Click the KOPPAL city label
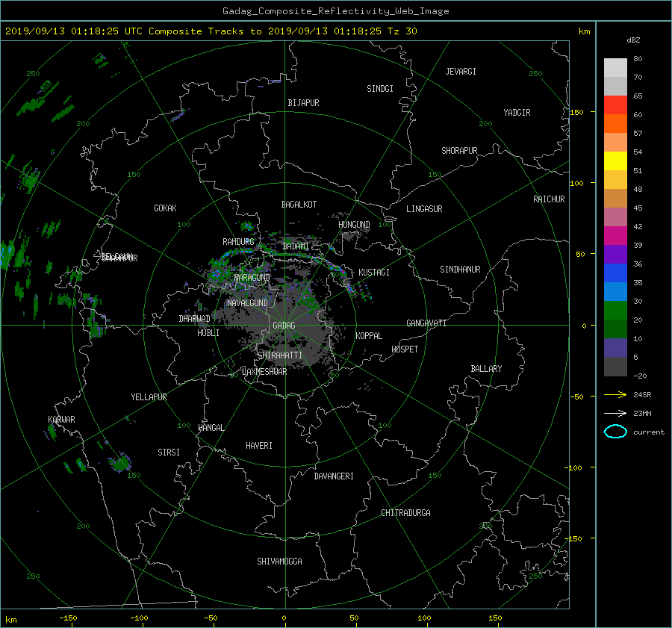This screenshot has height=628, width=672. 369,335
